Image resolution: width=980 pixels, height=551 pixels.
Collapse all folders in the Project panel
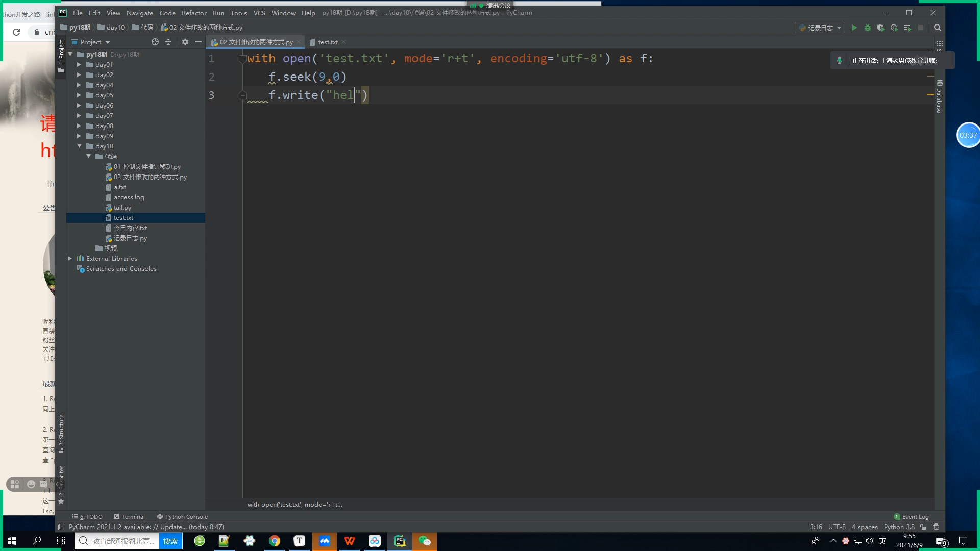click(x=168, y=42)
